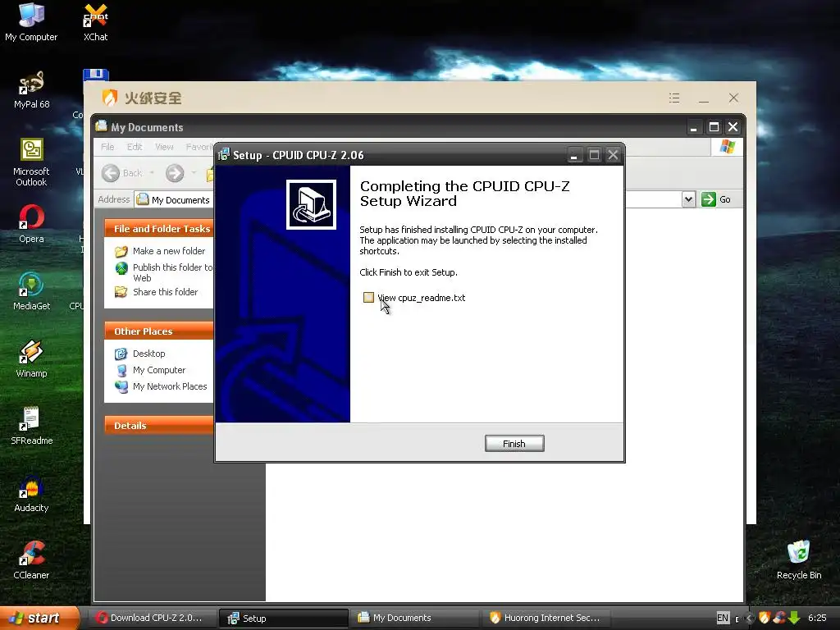Maximize the My Documents window
Viewport: 840px width, 630px height.
[714, 127]
